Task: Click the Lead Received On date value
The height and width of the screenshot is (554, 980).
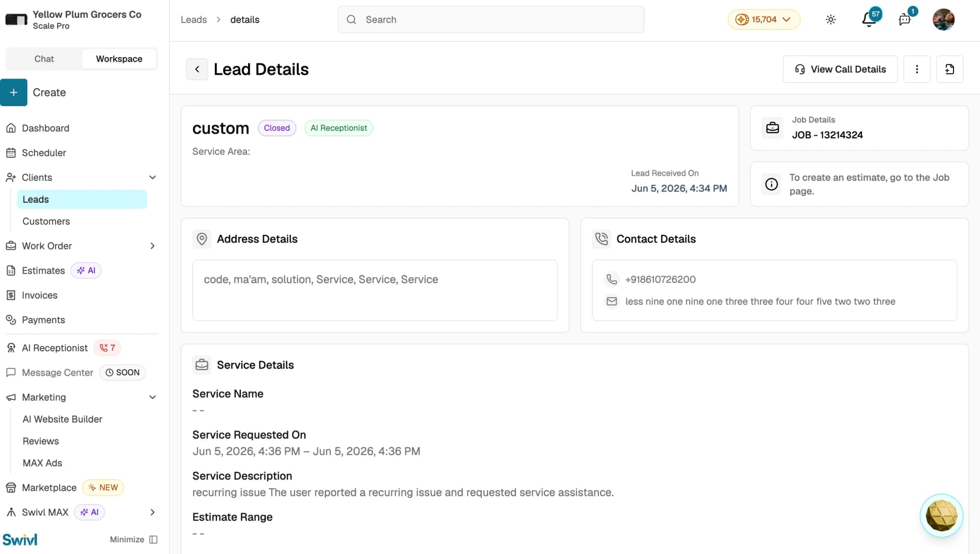Action: [679, 188]
